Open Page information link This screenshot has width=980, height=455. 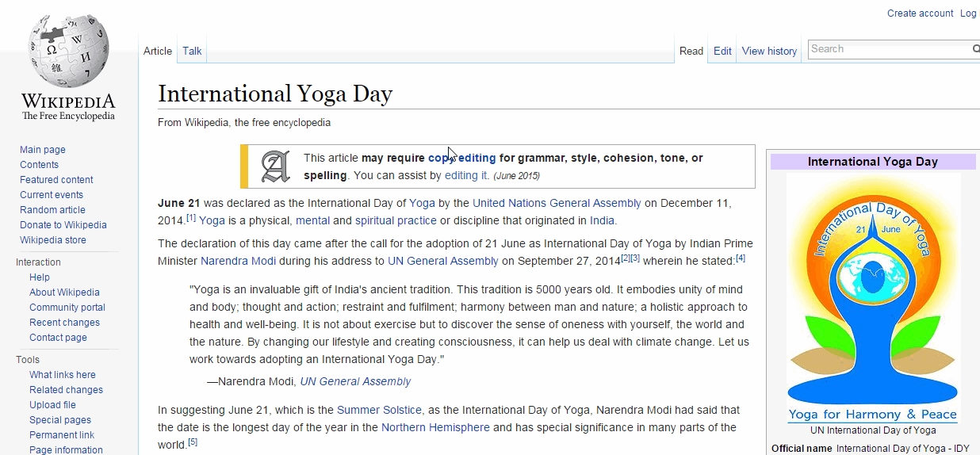pos(66,449)
